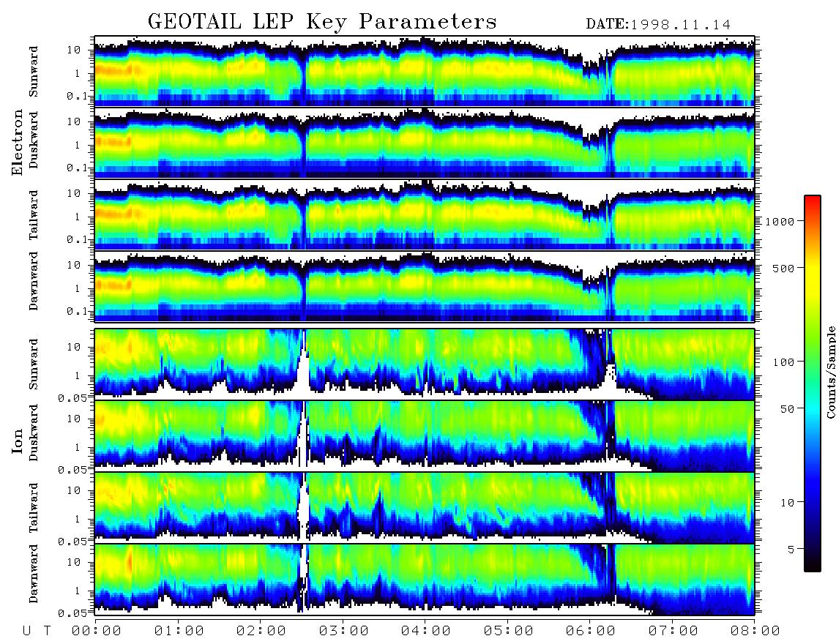Click the Ion "Dawnward" panel label
Viewport: 836px width, 644px height.
34,574
